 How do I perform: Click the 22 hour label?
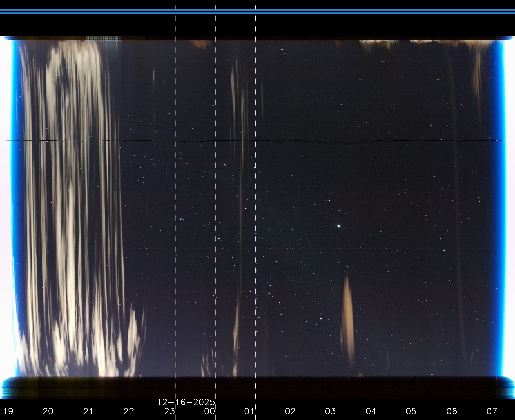point(129,411)
